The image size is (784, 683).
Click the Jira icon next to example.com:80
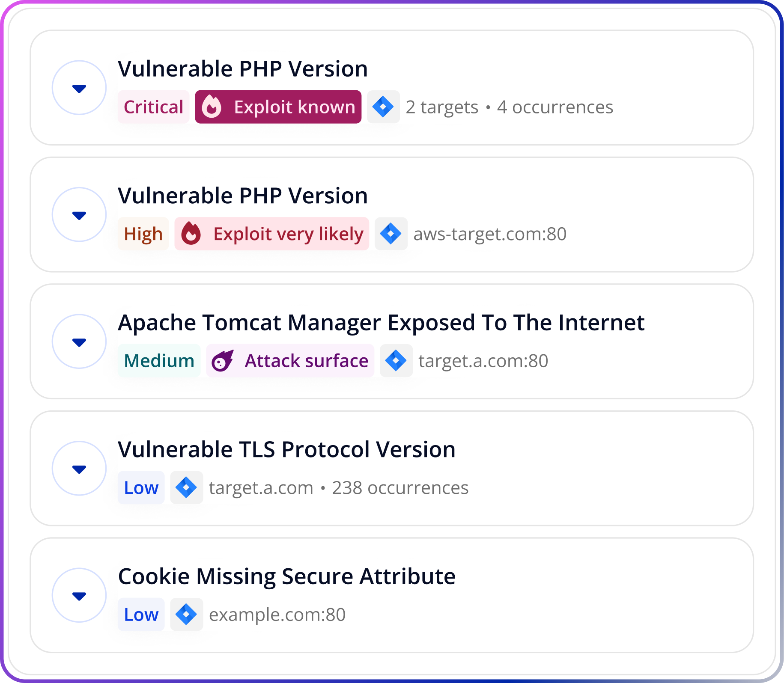tap(186, 614)
